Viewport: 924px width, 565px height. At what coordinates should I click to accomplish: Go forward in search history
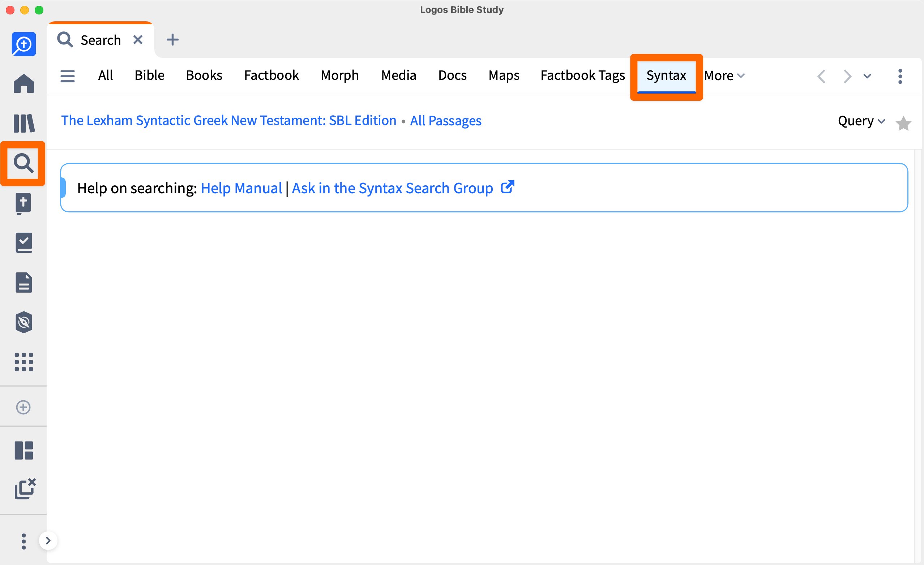[x=847, y=76]
